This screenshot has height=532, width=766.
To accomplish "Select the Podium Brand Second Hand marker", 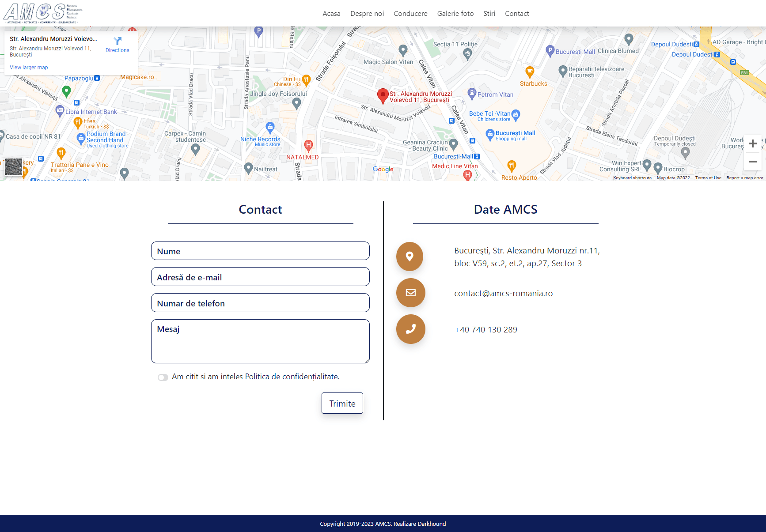I will point(81,139).
